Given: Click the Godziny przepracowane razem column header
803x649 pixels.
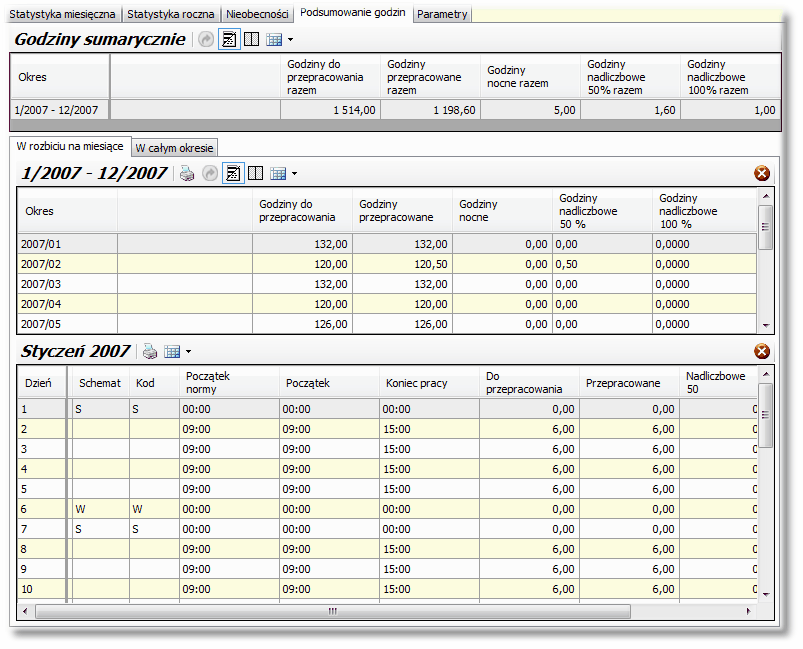Looking at the screenshot, I should click(x=430, y=77).
